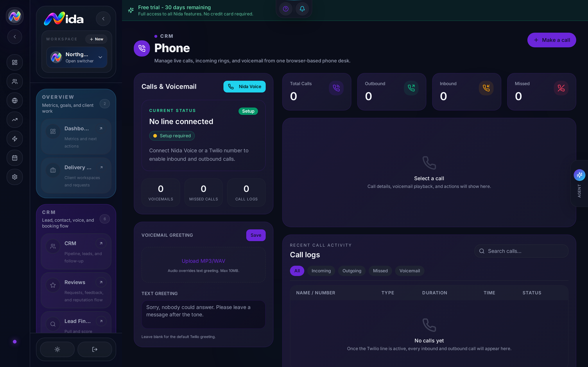Open the globe icon in left rail
Screen dimensions: 588x367
[15, 101]
